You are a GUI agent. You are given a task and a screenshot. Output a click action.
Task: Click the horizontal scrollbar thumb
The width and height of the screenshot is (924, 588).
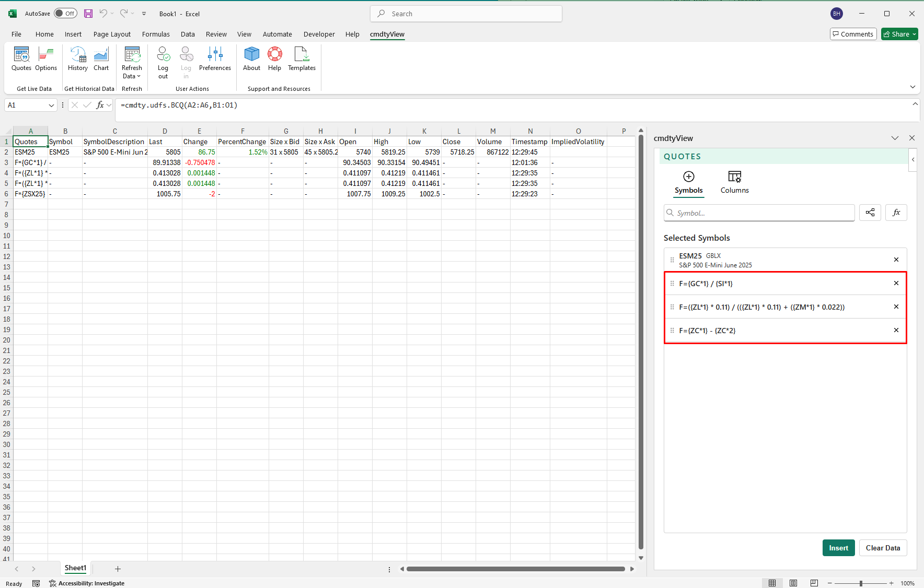(x=515, y=569)
